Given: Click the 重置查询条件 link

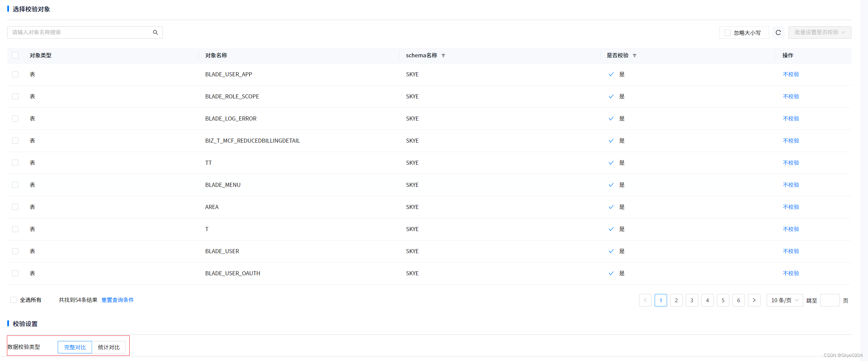Looking at the screenshot, I should 118,300.
